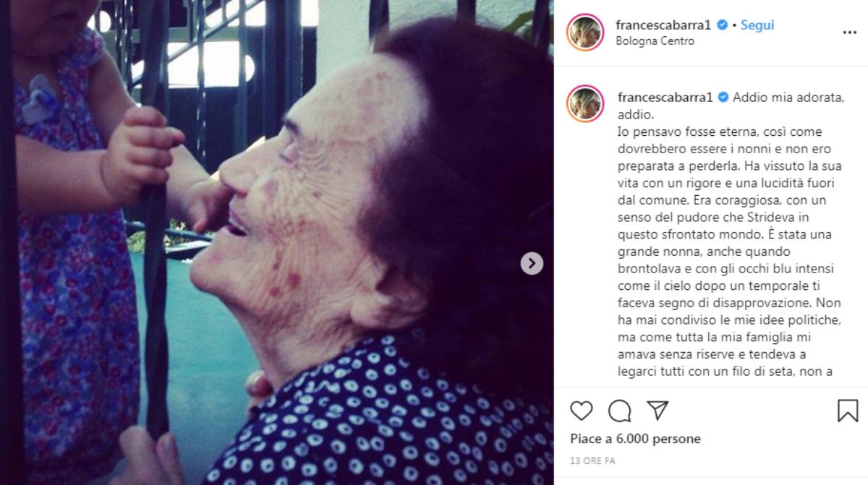Click francescabarra1 username in caption
Screen dimensions: 868x485
pyautogui.click(x=666, y=97)
